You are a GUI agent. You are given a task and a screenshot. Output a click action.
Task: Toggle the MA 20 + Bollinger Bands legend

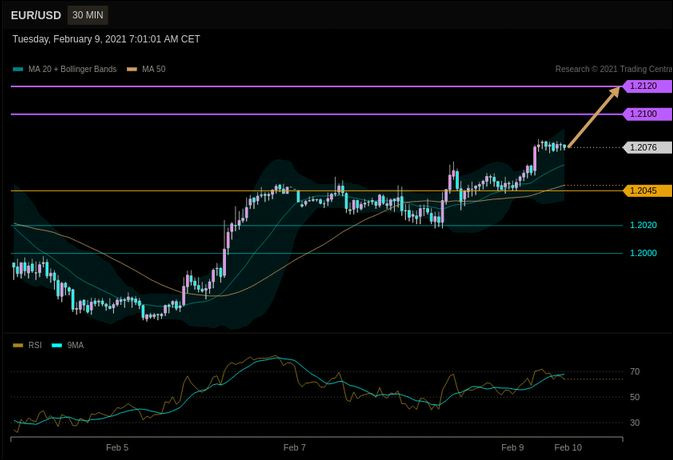click(x=65, y=69)
